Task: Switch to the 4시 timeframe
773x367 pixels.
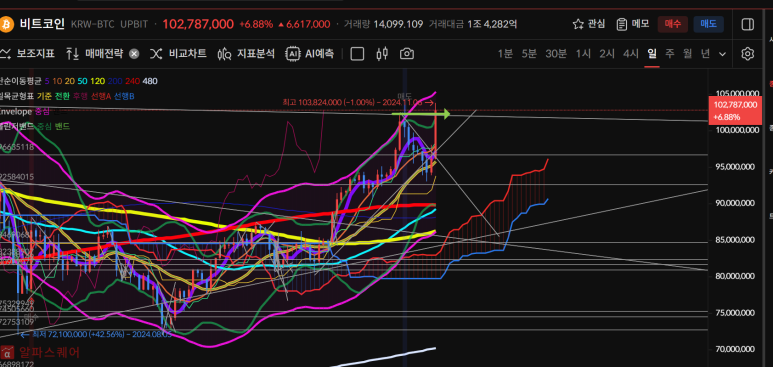Action: click(631, 54)
